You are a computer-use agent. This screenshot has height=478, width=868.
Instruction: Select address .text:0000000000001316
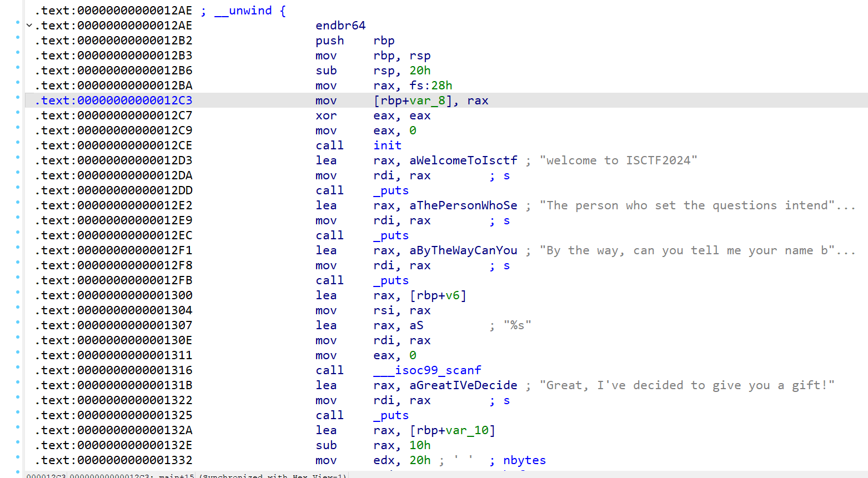(x=113, y=370)
